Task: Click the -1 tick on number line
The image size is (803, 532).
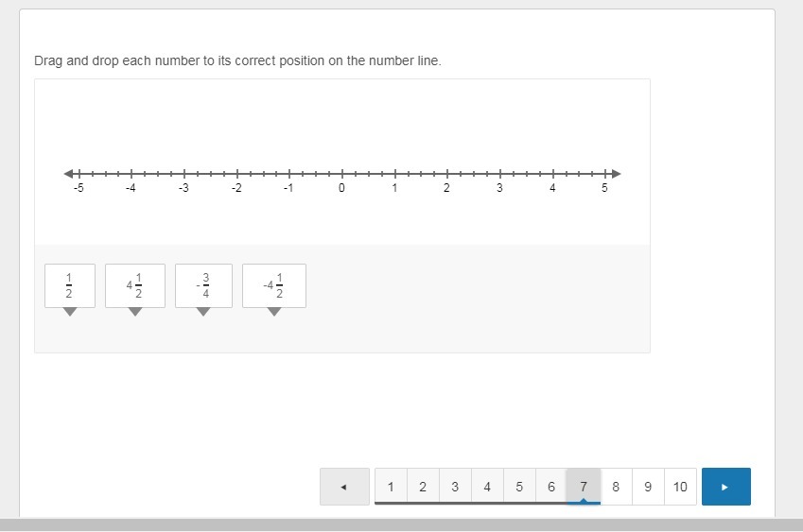Action: pyautogui.click(x=289, y=174)
